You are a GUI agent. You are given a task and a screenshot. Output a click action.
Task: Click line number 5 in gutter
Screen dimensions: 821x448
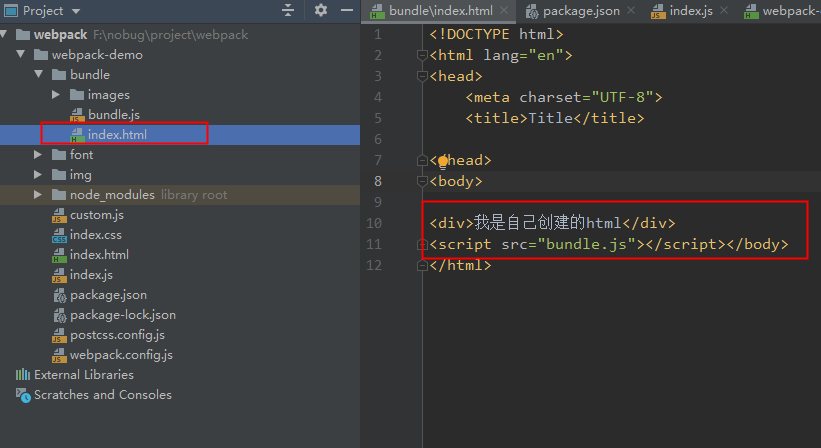378,118
